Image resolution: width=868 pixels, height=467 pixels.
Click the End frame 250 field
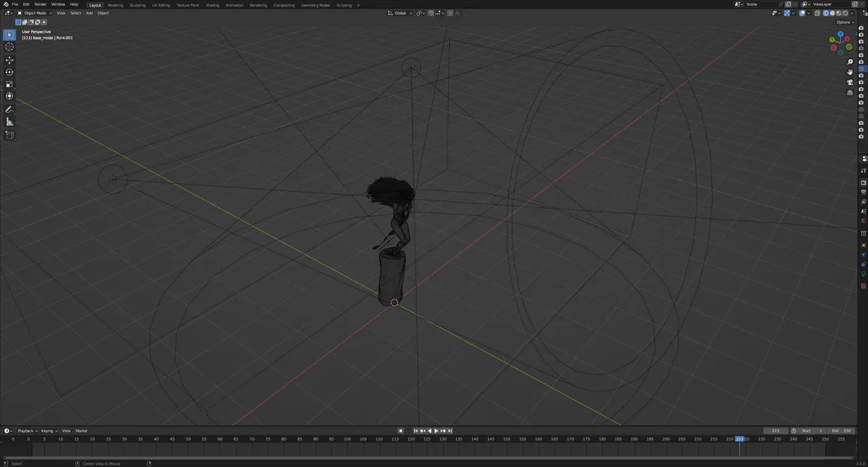point(841,431)
